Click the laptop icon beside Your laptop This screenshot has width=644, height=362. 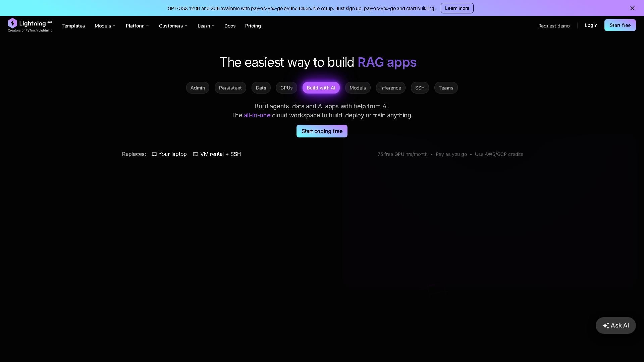[x=154, y=154]
